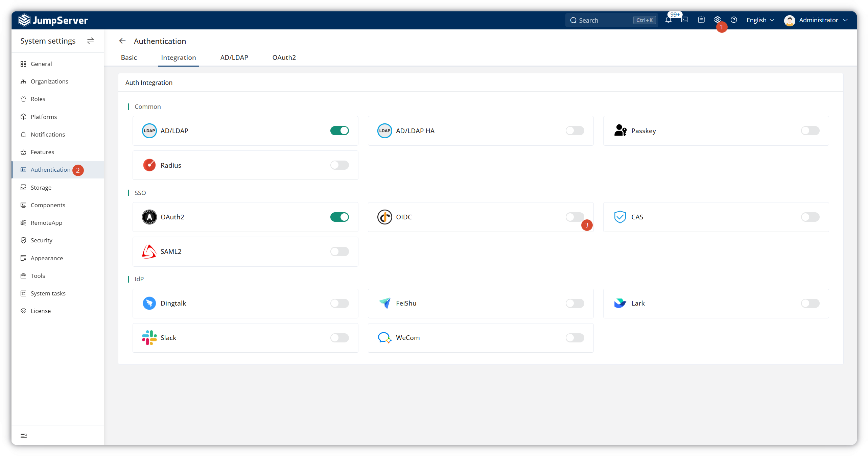Open the OAuth2 tab
Viewport: 868px width, 456px height.
[284, 57]
